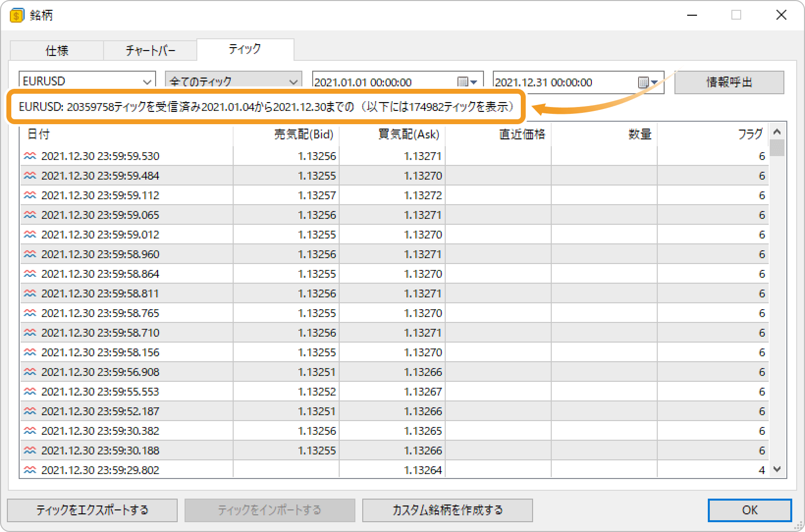Click Ask value in row 23:59:59.112

(x=423, y=195)
